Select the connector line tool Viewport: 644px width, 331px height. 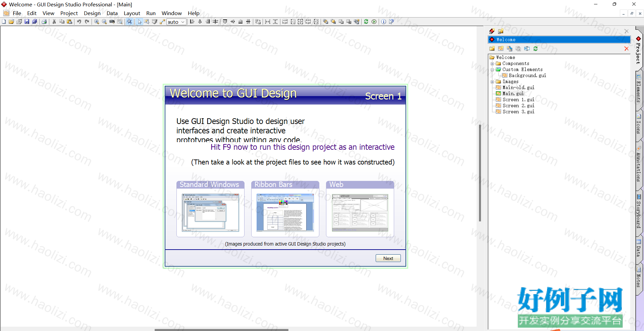point(162,22)
